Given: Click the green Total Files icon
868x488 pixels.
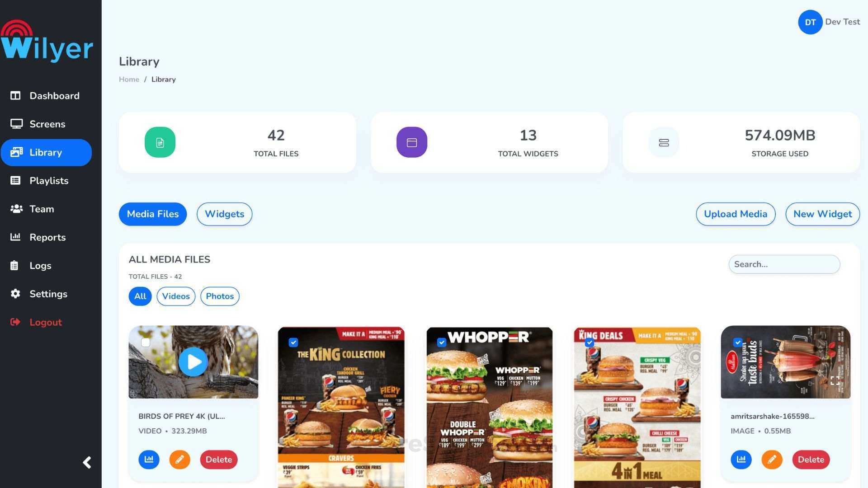Looking at the screenshot, I should pos(160,142).
